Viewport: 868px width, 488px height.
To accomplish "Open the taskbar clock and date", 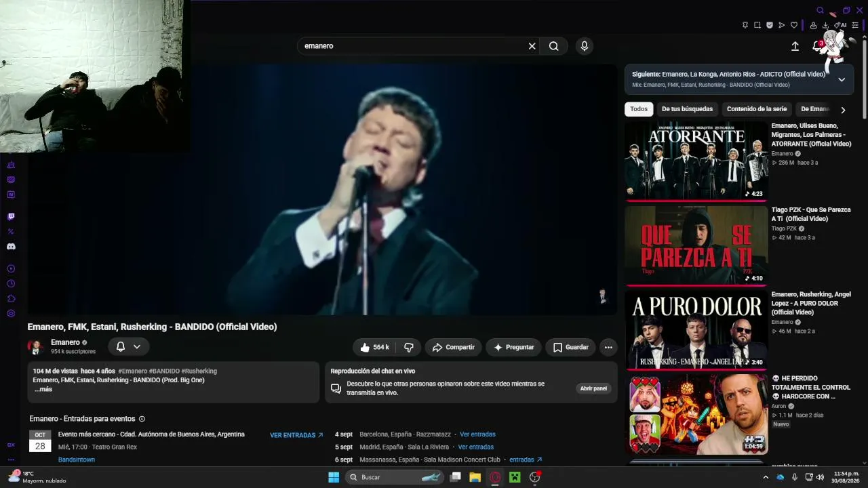I will pyautogui.click(x=846, y=477).
